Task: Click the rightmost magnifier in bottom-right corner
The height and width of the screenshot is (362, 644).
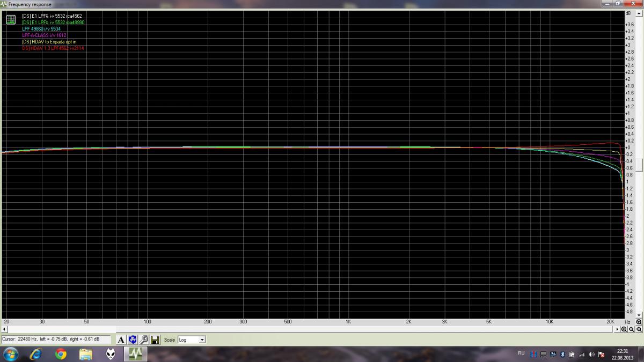Action: pos(639,329)
